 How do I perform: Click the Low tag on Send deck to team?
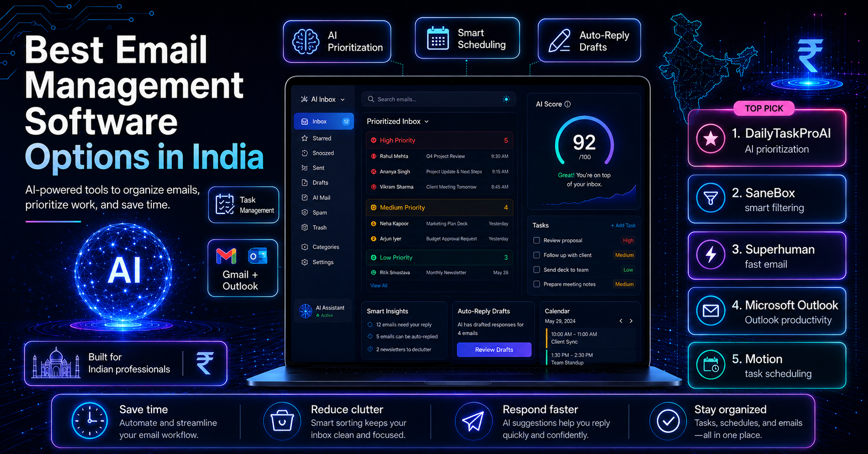[x=628, y=270]
